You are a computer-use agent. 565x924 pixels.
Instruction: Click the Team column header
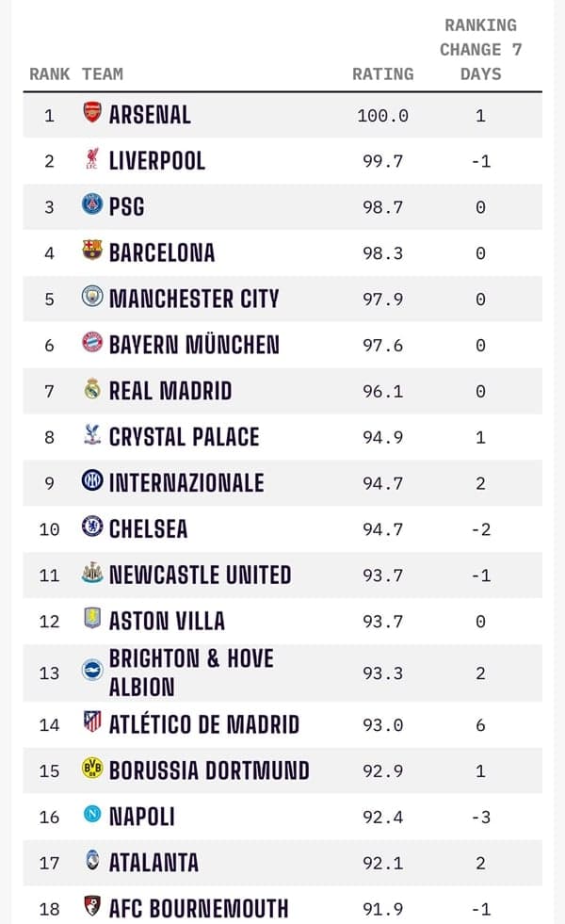(103, 73)
